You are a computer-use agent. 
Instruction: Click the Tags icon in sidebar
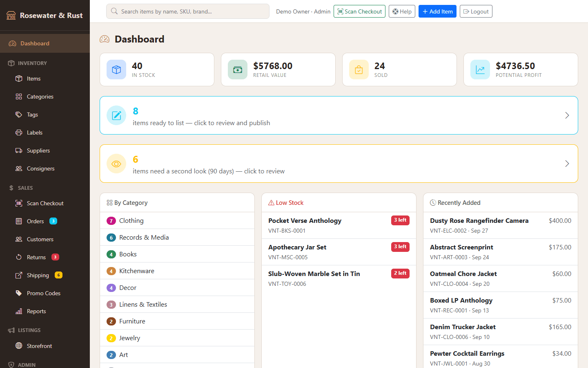click(19, 114)
